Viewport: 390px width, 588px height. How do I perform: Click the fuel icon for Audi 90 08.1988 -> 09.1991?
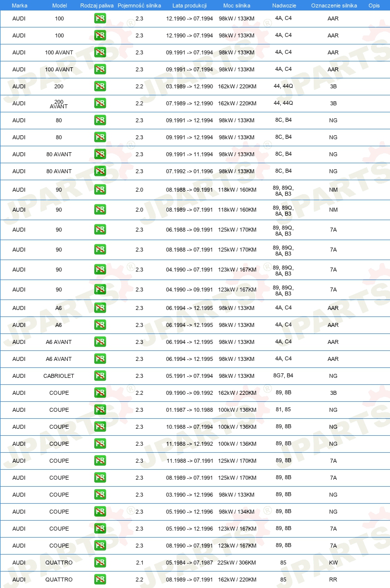pyautogui.click(x=100, y=190)
